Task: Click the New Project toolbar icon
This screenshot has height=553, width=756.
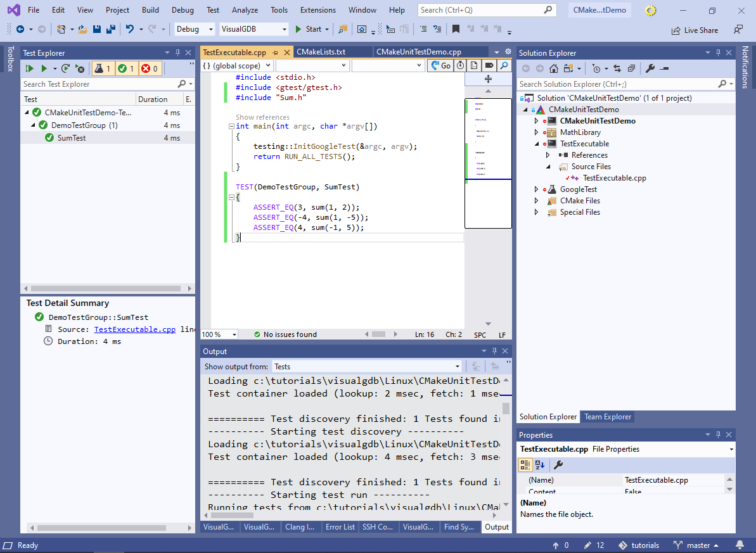Action: pos(61,29)
